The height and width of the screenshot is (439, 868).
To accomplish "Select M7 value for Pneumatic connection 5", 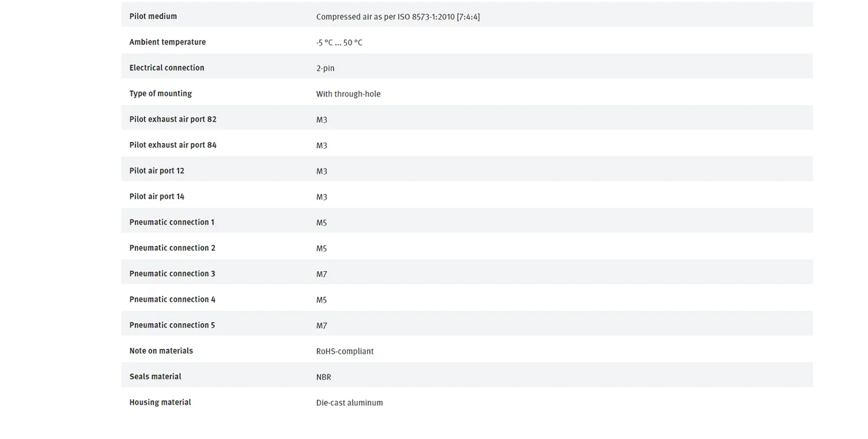I will [322, 325].
